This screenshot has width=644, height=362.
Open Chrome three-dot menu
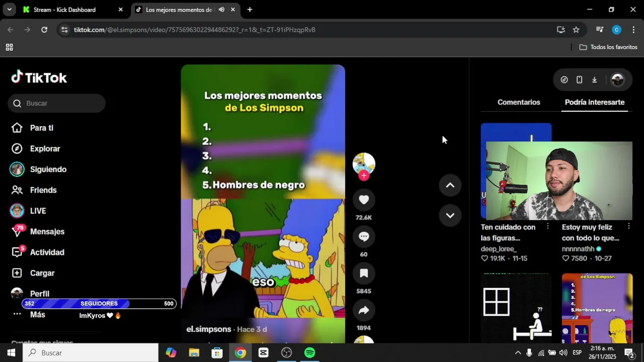[633, 30]
